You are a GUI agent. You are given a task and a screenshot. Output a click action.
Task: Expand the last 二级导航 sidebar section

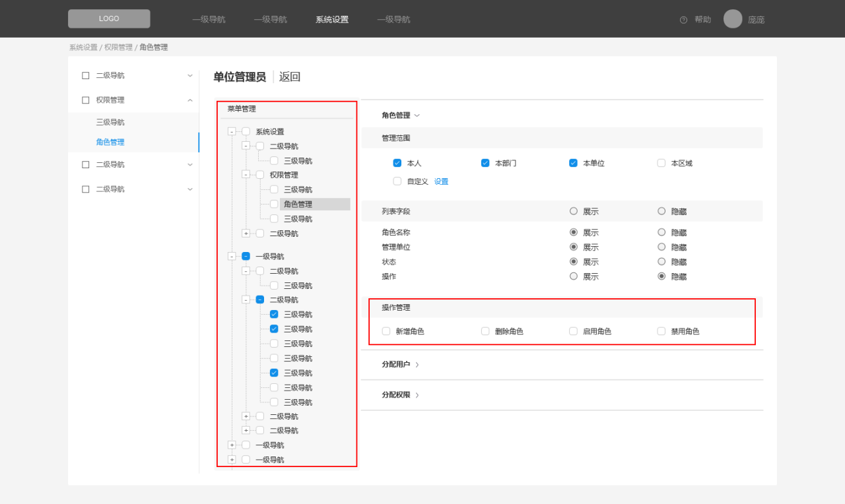coord(190,189)
